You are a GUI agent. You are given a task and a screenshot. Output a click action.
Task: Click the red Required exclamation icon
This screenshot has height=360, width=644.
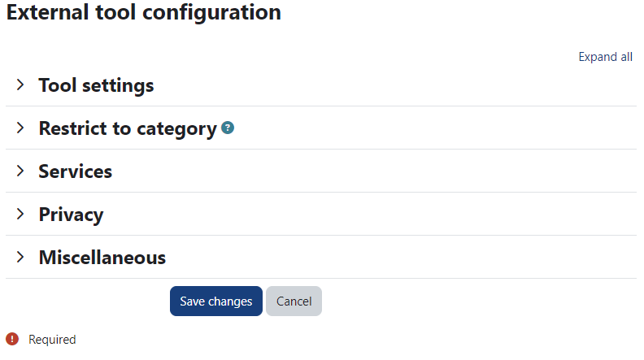[12, 339]
